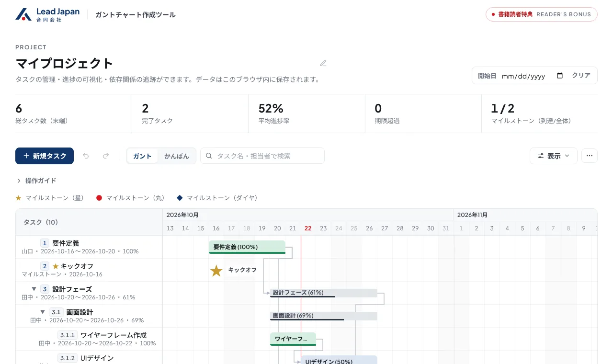The width and height of the screenshot is (613, 364).
Task: Select the 要件定義 (100%) Gantt bar
Action: pos(247,247)
